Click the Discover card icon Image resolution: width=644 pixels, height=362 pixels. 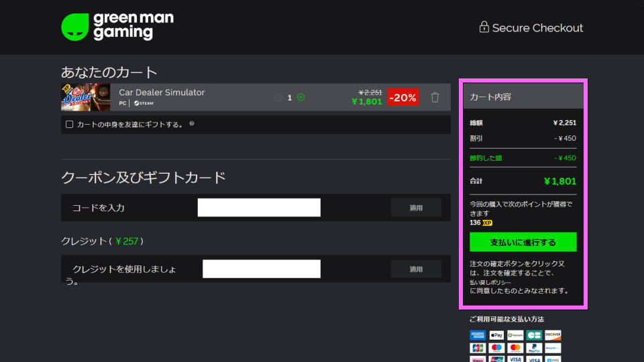pyautogui.click(x=553, y=335)
